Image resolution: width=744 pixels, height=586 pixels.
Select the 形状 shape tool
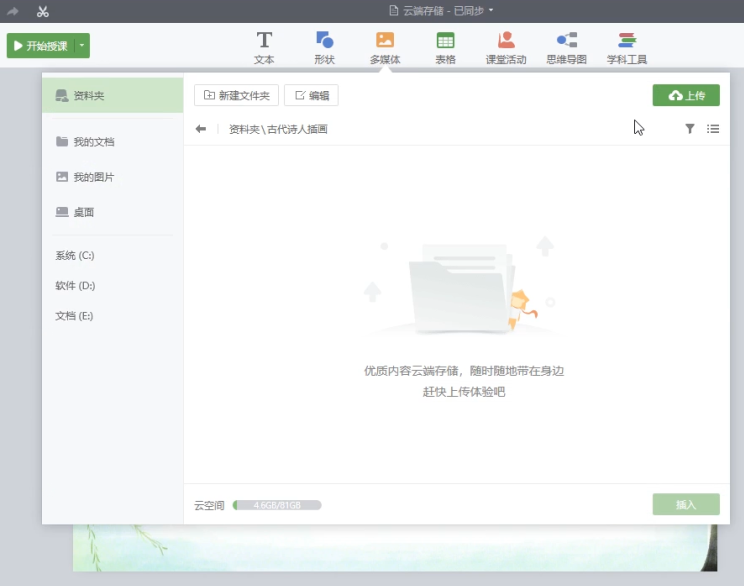coord(324,47)
